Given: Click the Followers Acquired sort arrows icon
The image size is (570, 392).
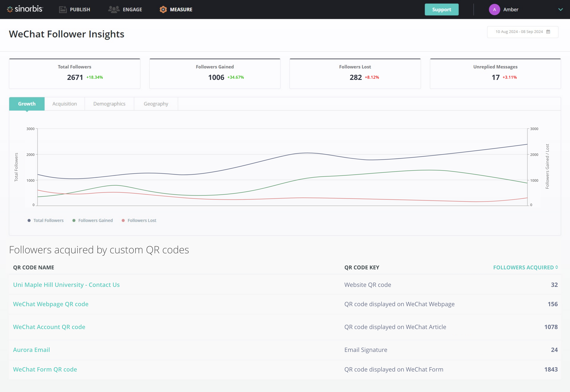Looking at the screenshot, I should point(557,267).
